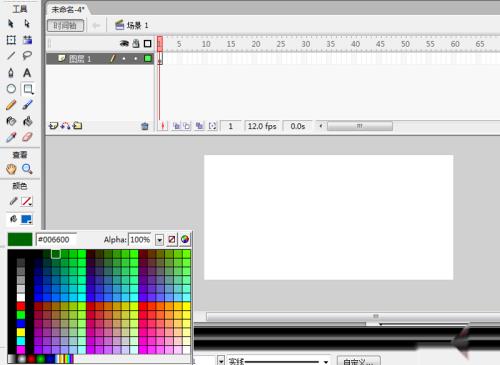The width and height of the screenshot is (500, 365).
Task: Toggle outline view for all layers
Action: click(x=147, y=44)
